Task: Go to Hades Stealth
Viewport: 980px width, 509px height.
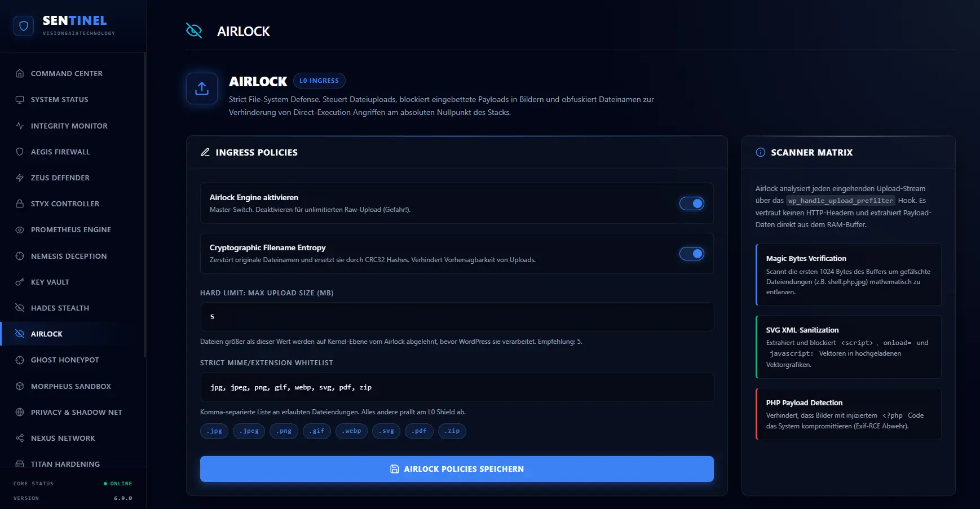Action: pyautogui.click(x=73, y=308)
